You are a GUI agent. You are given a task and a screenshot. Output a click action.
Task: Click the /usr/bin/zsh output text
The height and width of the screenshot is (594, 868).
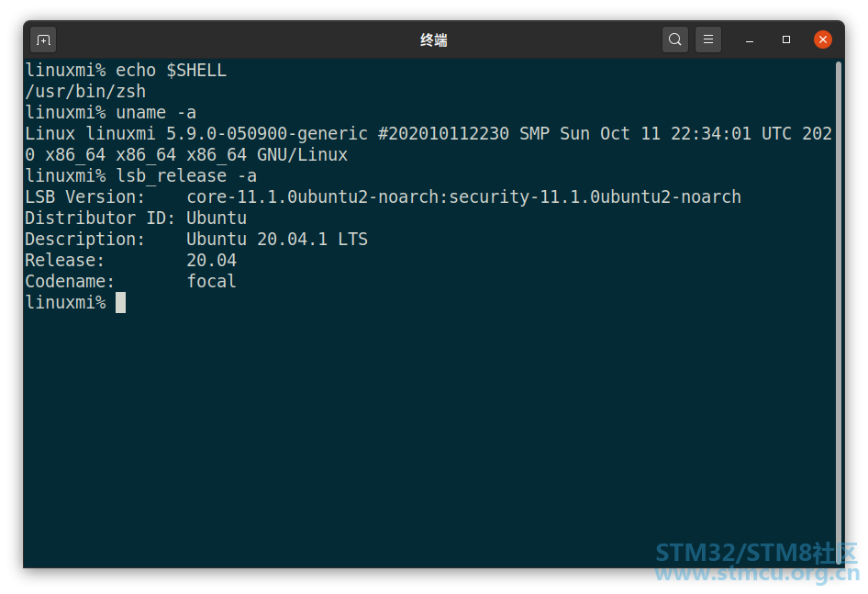click(86, 92)
